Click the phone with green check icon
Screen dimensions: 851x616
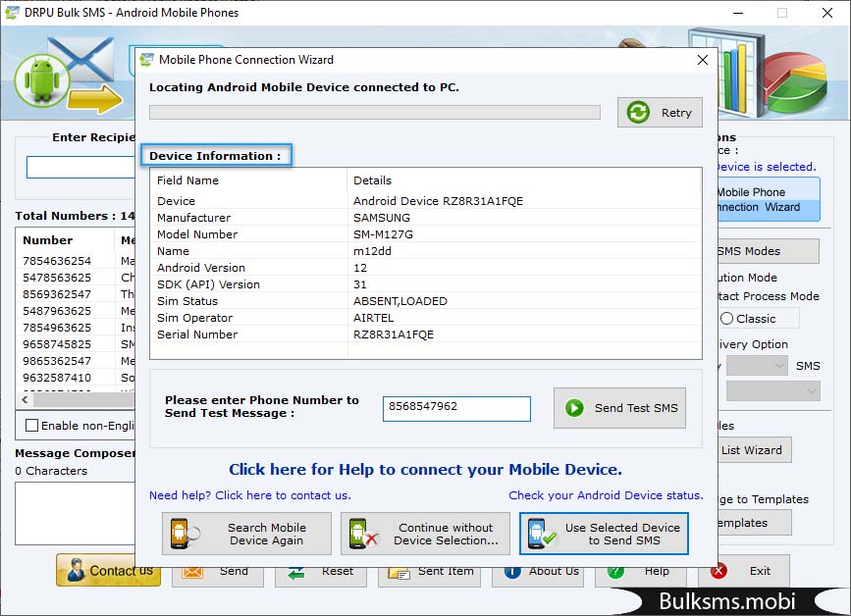point(541,534)
